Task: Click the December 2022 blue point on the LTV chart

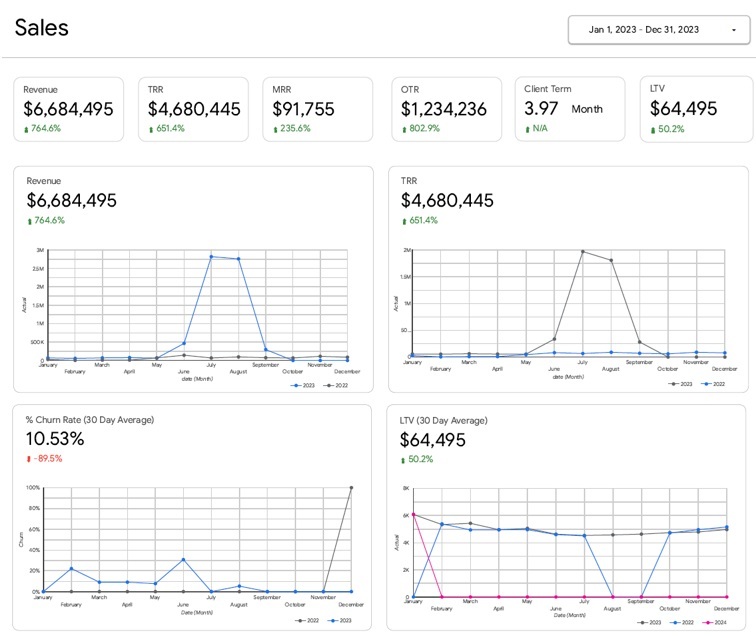Action: point(727,527)
